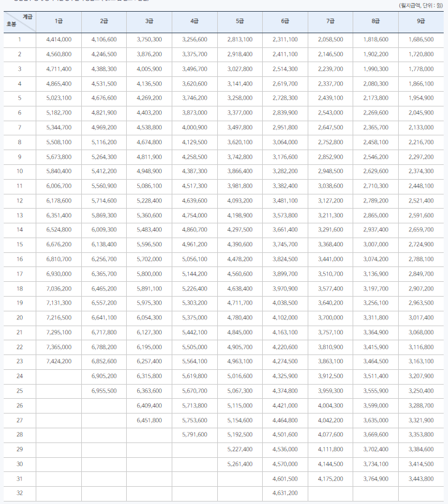
Task: Select the cell showing 6,195,000
Action: pyautogui.click(x=150, y=347)
